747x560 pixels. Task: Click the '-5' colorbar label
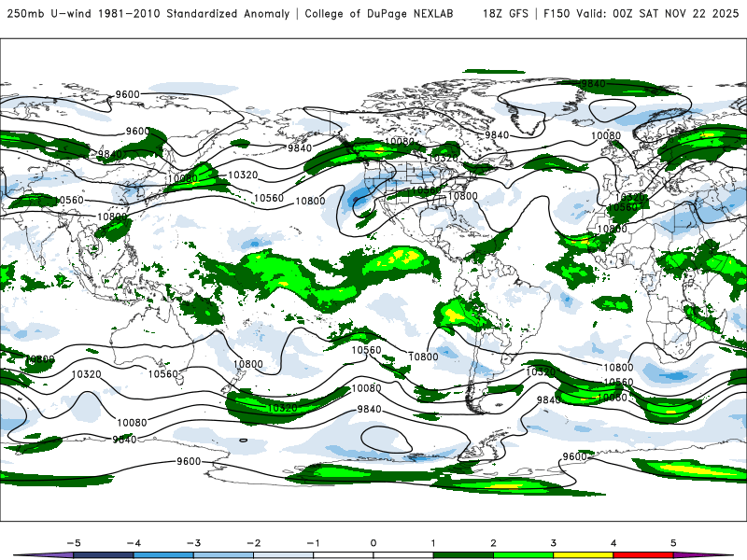[x=74, y=543]
